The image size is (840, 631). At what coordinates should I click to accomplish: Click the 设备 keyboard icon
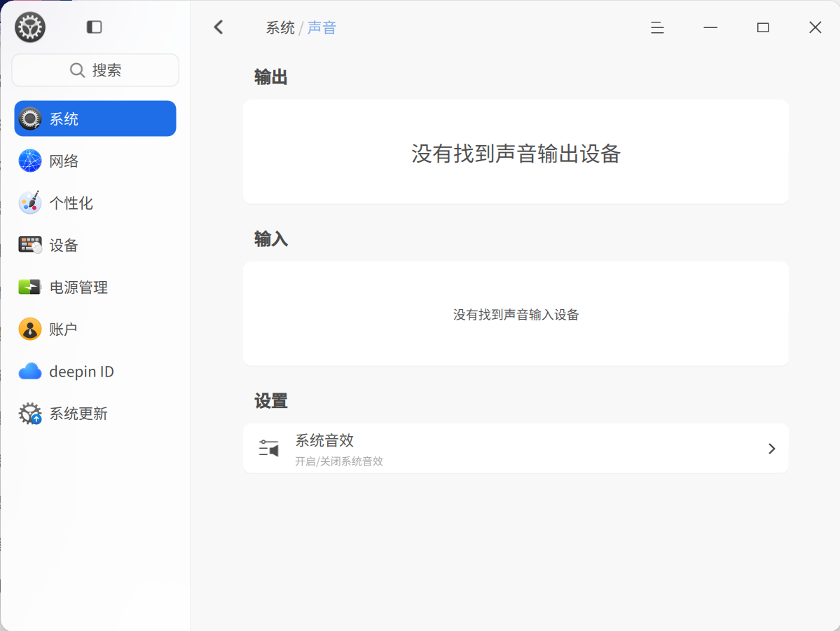click(x=30, y=245)
